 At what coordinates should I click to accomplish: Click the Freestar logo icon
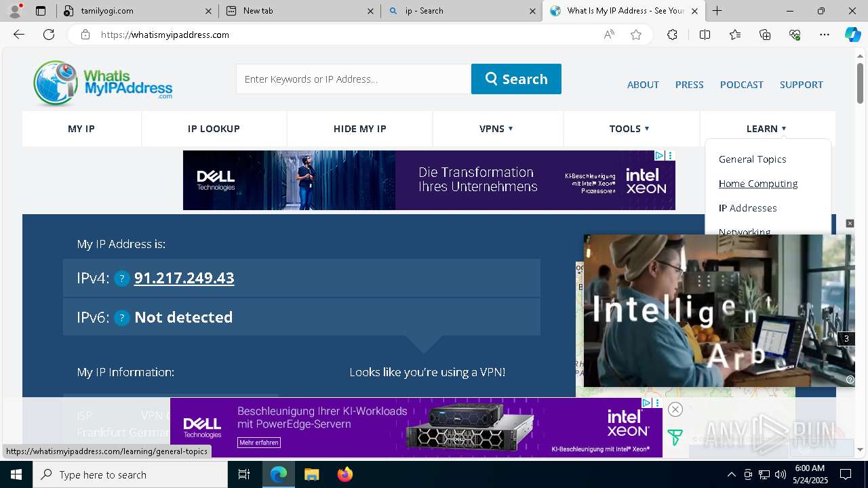(x=675, y=438)
